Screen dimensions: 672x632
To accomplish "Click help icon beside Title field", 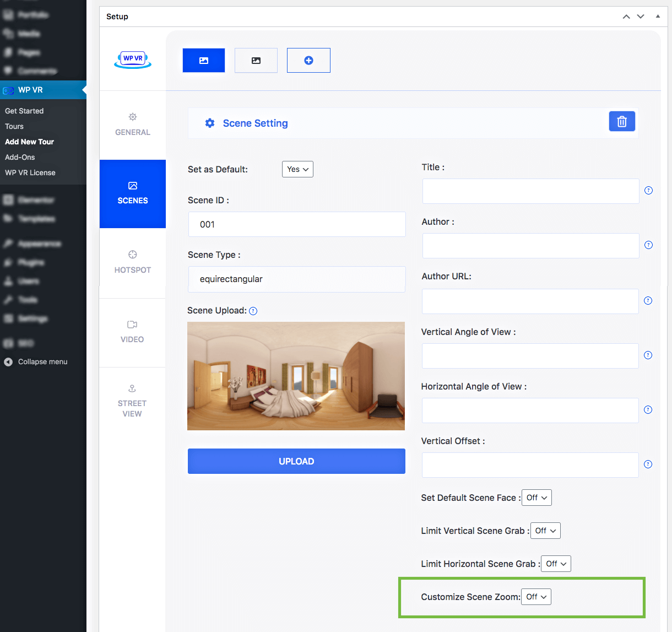I will [648, 191].
